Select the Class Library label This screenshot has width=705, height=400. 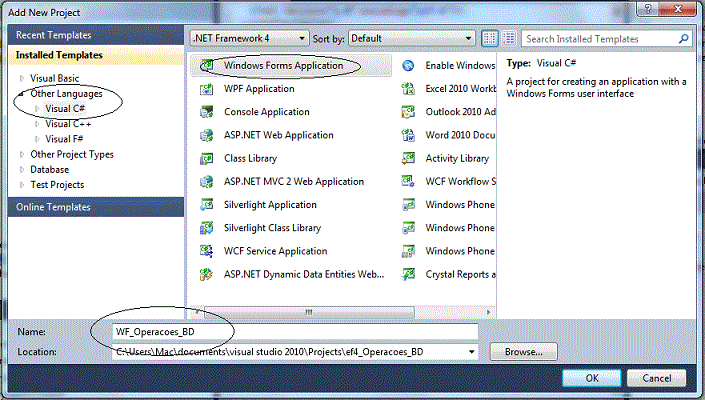(x=250, y=159)
